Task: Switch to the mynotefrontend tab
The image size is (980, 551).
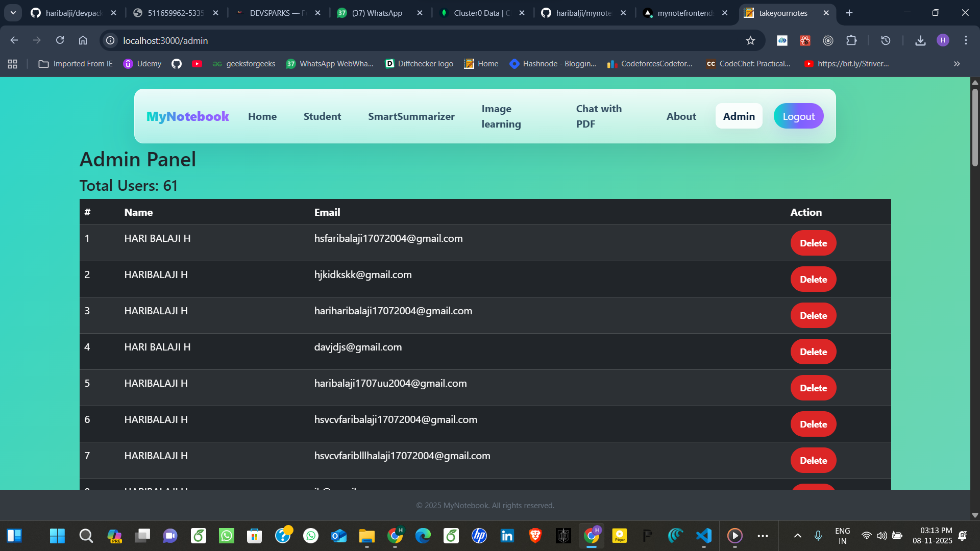Action: tap(684, 13)
